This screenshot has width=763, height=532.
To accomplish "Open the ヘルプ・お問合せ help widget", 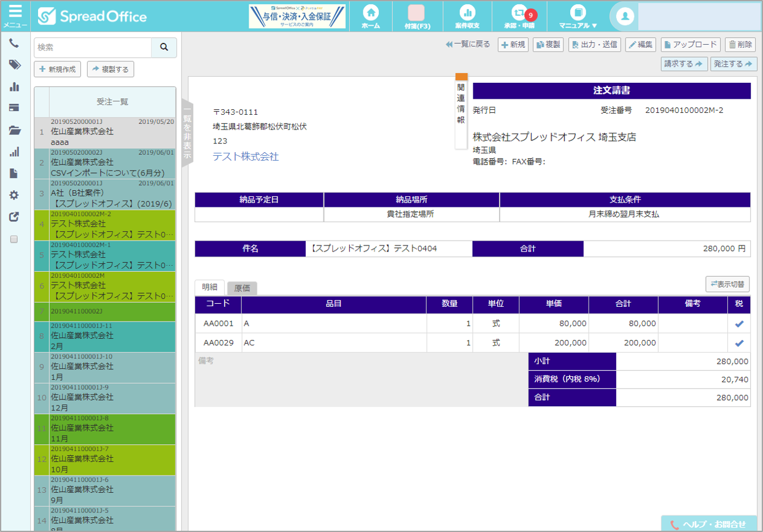I will [x=709, y=524].
